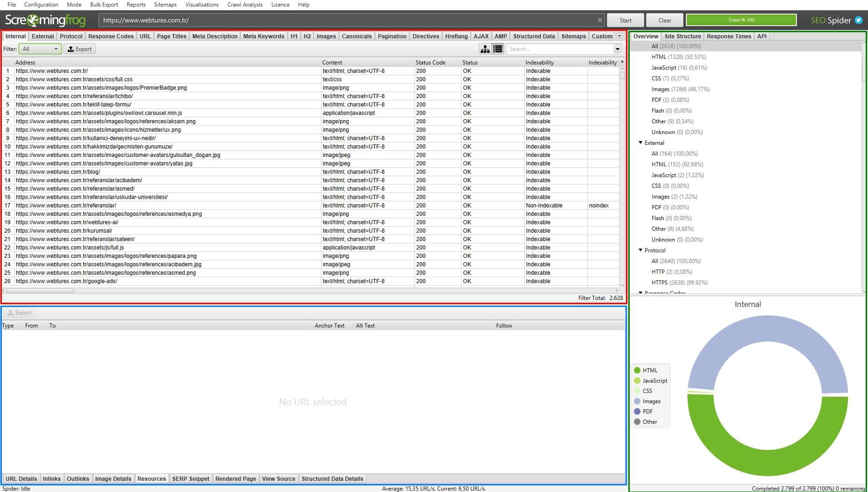The width and height of the screenshot is (868, 492).
Task: Open the Meta Description tab
Action: (x=215, y=36)
